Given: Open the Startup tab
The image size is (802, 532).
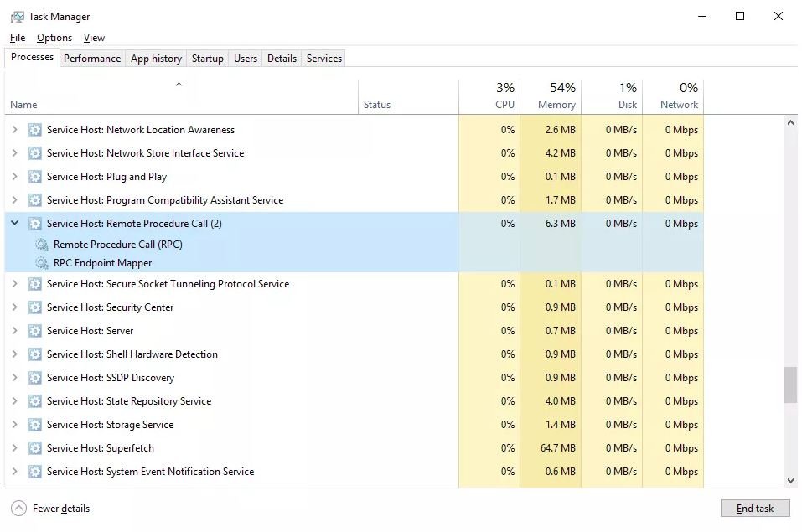Looking at the screenshot, I should coord(207,59).
